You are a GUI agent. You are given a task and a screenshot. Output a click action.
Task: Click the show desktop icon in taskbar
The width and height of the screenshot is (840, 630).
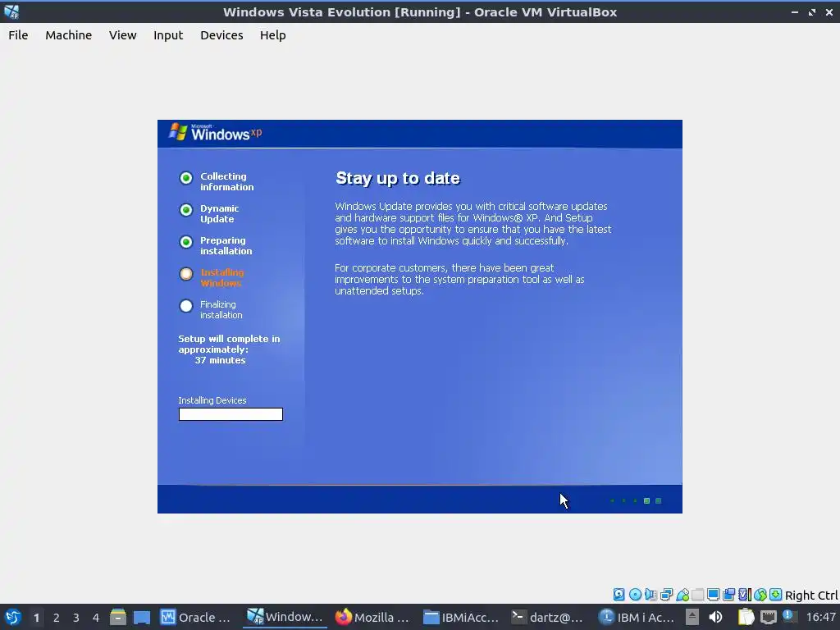coord(141,617)
